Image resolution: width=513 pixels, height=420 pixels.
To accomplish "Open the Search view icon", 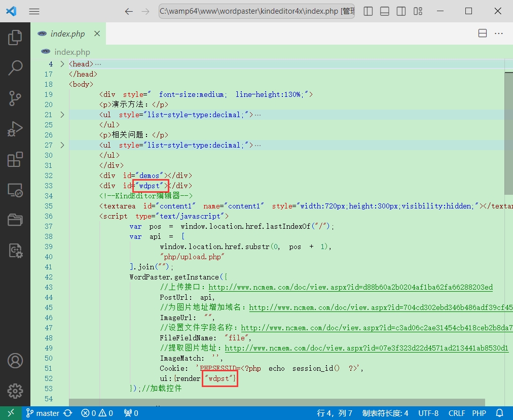I will point(15,67).
